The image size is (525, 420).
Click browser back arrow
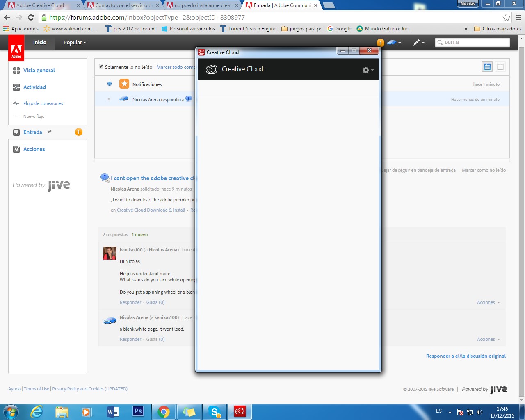7,17
